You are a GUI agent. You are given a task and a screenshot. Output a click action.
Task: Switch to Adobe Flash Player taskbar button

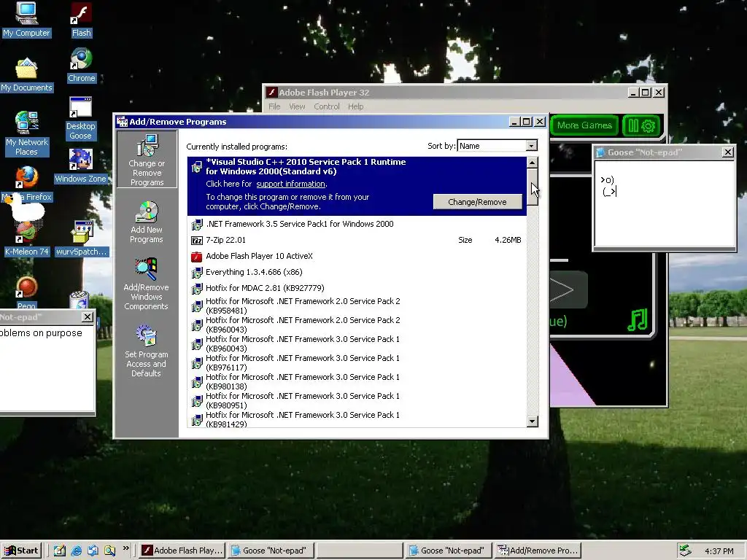(x=182, y=551)
